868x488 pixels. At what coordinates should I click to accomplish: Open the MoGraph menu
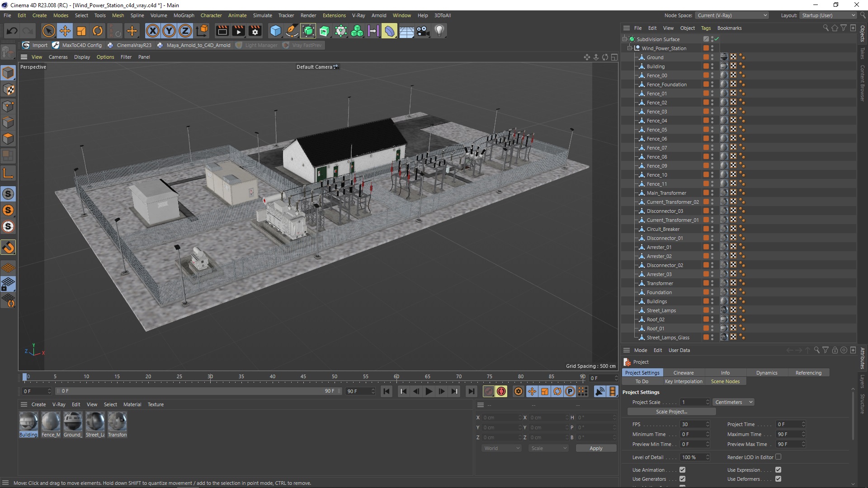coord(184,15)
